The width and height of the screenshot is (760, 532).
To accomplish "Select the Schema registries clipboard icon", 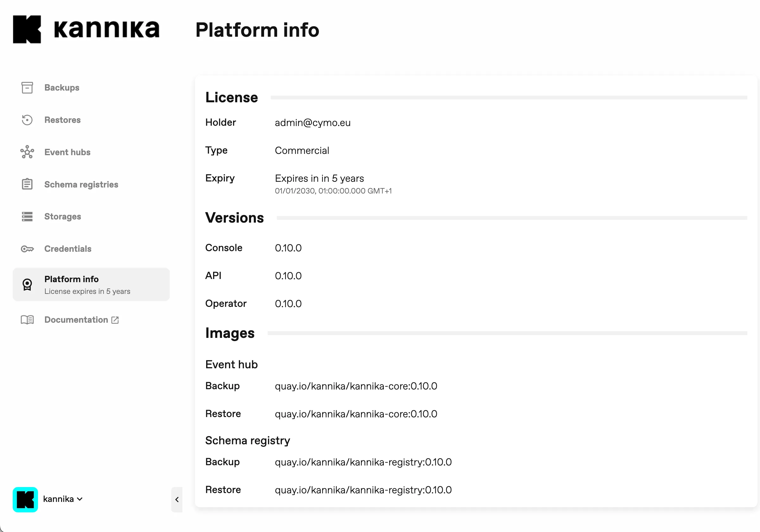I will click(x=27, y=184).
